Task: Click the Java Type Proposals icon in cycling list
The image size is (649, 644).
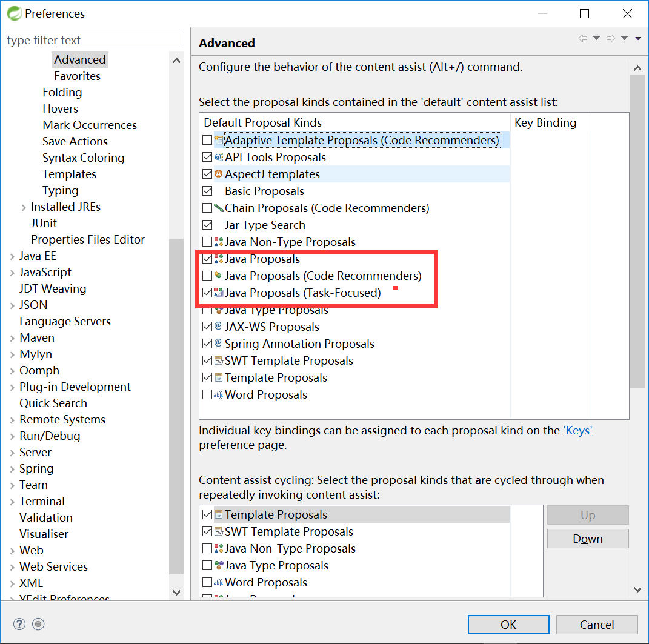Action: pyautogui.click(x=219, y=565)
